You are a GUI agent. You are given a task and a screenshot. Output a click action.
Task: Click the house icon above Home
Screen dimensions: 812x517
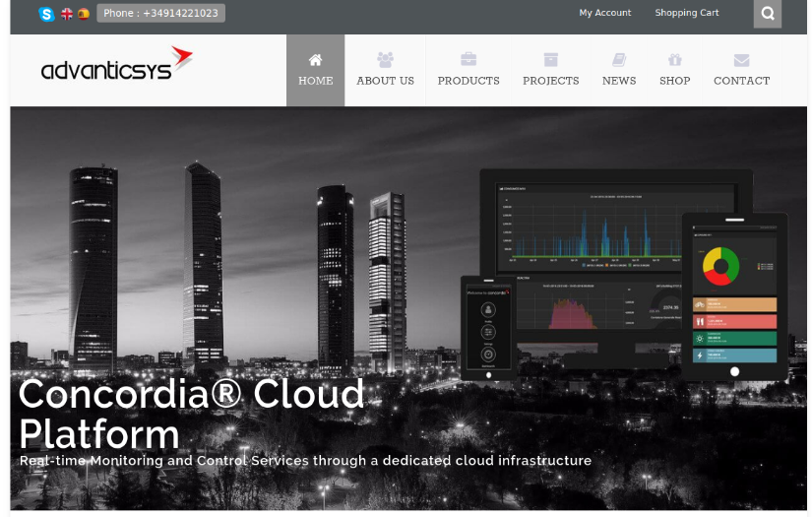(315, 59)
